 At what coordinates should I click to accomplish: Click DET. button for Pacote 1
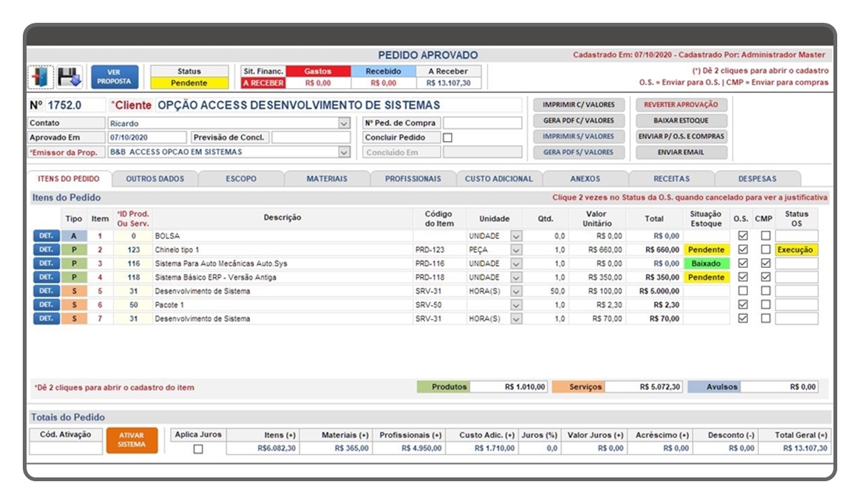pyautogui.click(x=46, y=304)
